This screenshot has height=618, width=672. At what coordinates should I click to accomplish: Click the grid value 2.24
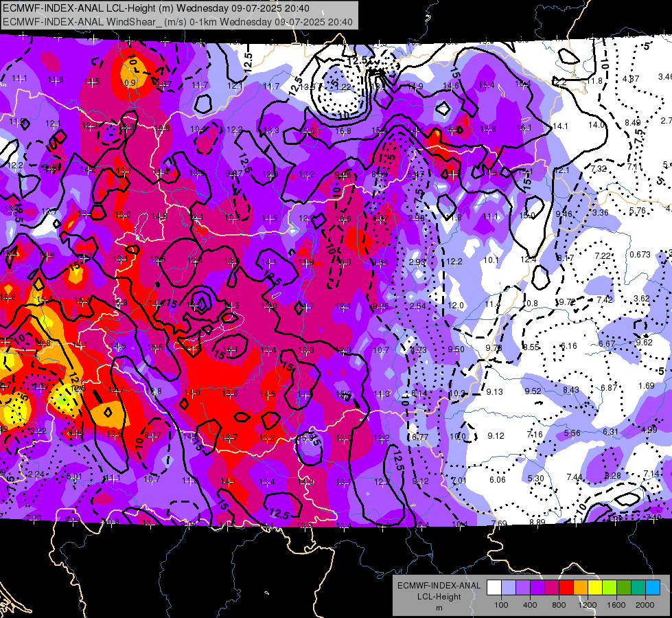(x=36, y=474)
